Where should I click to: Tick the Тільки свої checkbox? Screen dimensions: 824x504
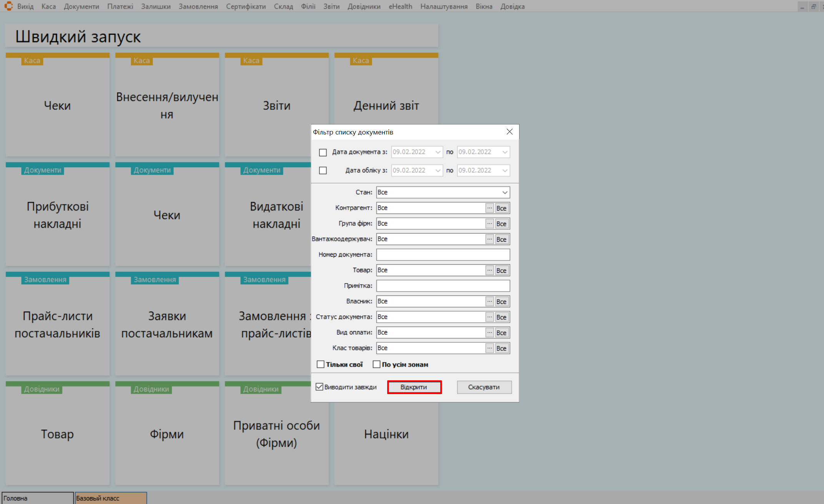pos(320,364)
